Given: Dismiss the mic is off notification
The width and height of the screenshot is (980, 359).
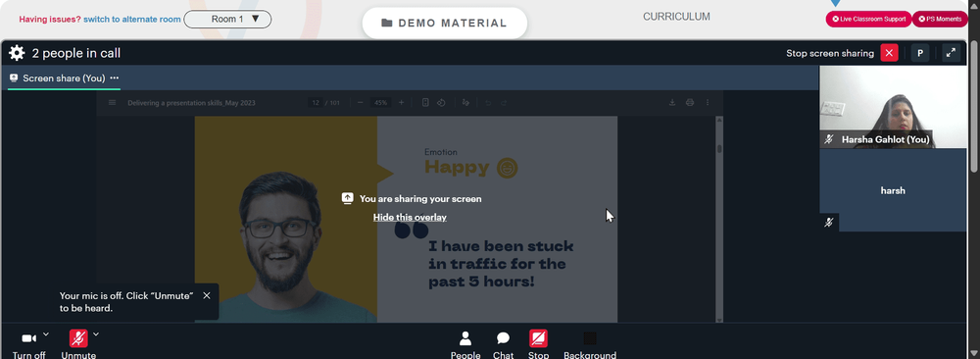Looking at the screenshot, I should coord(207,295).
